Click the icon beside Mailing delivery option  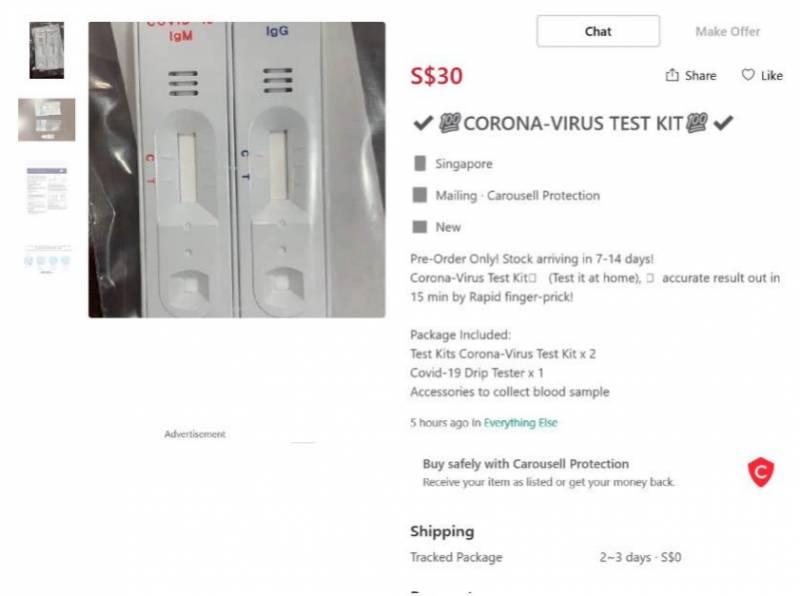pos(420,195)
